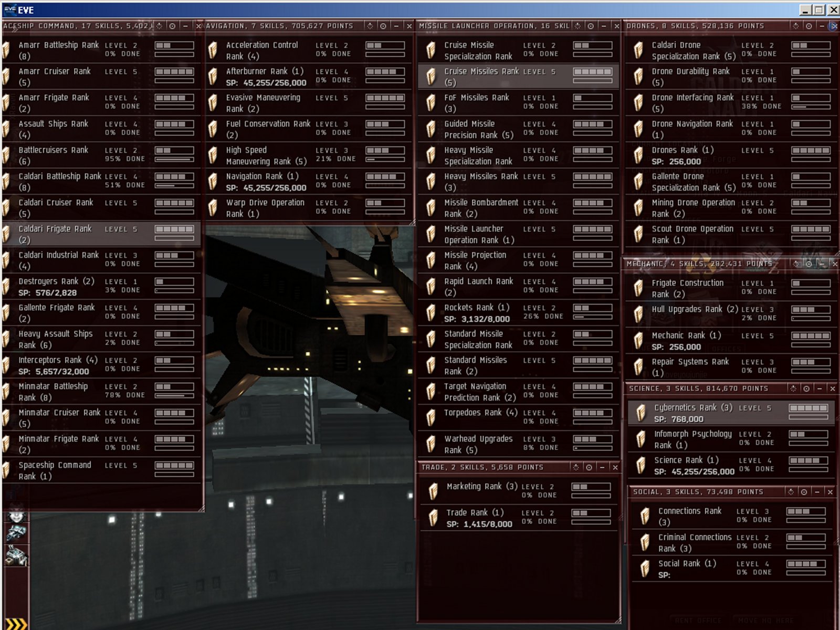The width and height of the screenshot is (840, 630).
Task: Minimize the Navigation skills window
Action: pyautogui.click(x=396, y=26)
